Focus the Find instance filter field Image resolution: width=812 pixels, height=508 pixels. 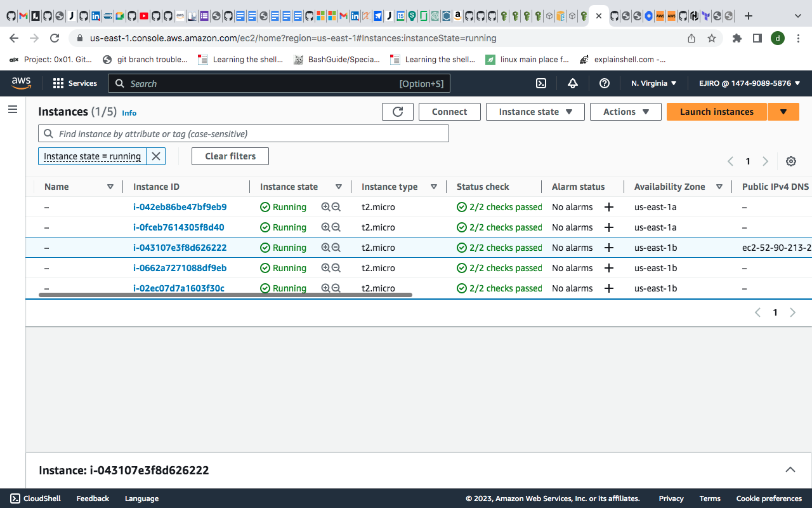(x=244, y=133)
